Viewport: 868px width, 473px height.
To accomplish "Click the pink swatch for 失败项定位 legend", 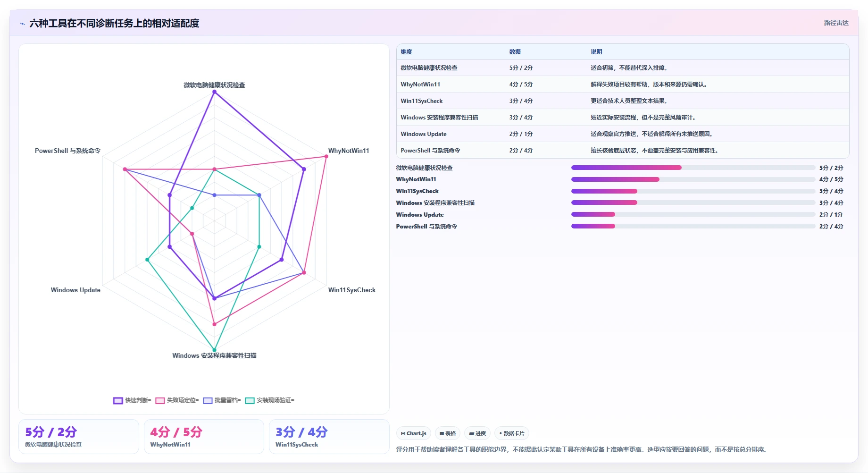I will point(160,401).
